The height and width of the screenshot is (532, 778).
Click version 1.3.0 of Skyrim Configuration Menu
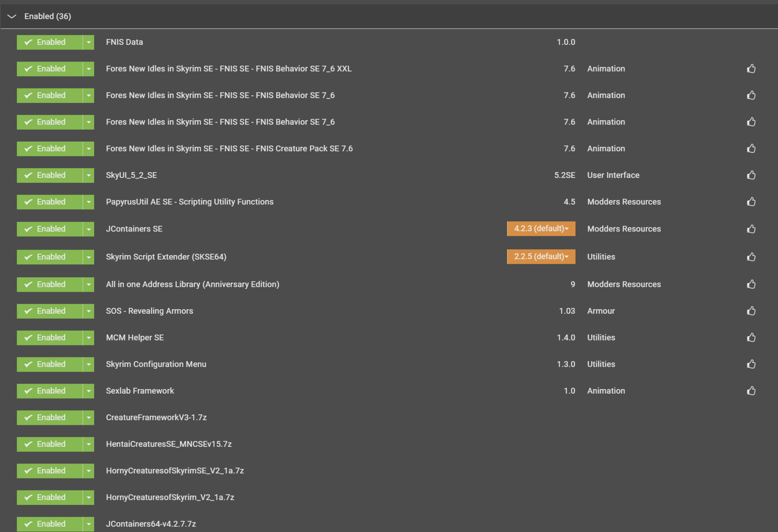pyautogui.click(x=566, y=364)
